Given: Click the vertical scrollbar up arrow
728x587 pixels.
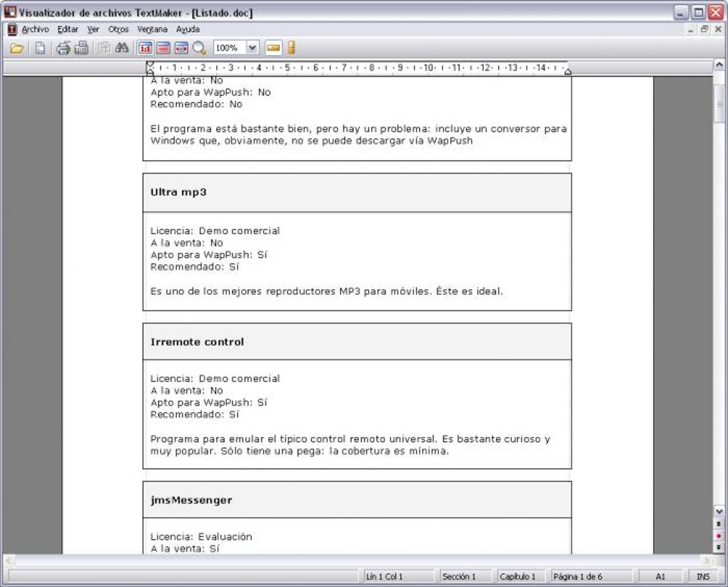Looking at the screenshot, I should pos(719,64).
